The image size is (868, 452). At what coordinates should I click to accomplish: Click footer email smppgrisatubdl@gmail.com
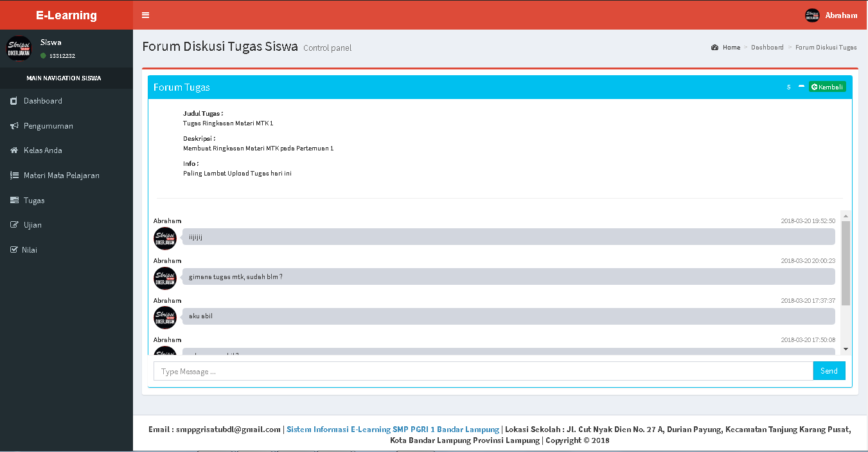(x=228, y=429)
